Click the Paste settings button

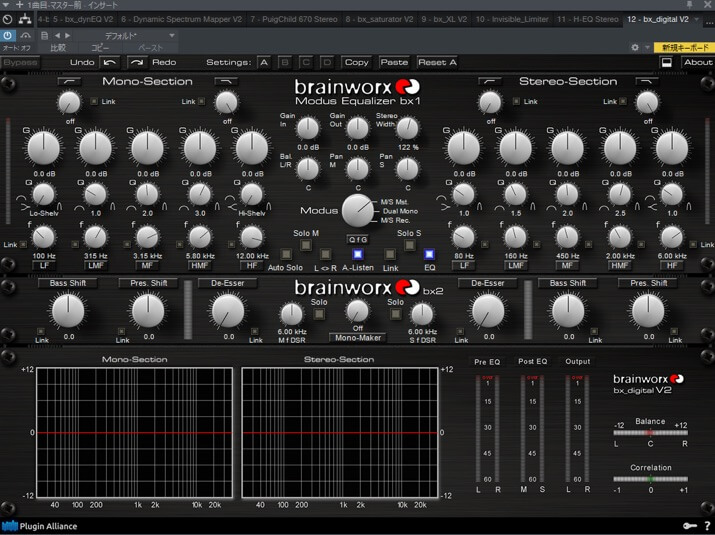394,62
